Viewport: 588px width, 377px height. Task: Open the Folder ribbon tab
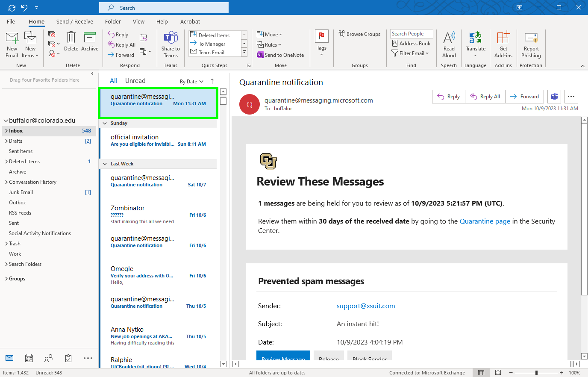[113, 21]
